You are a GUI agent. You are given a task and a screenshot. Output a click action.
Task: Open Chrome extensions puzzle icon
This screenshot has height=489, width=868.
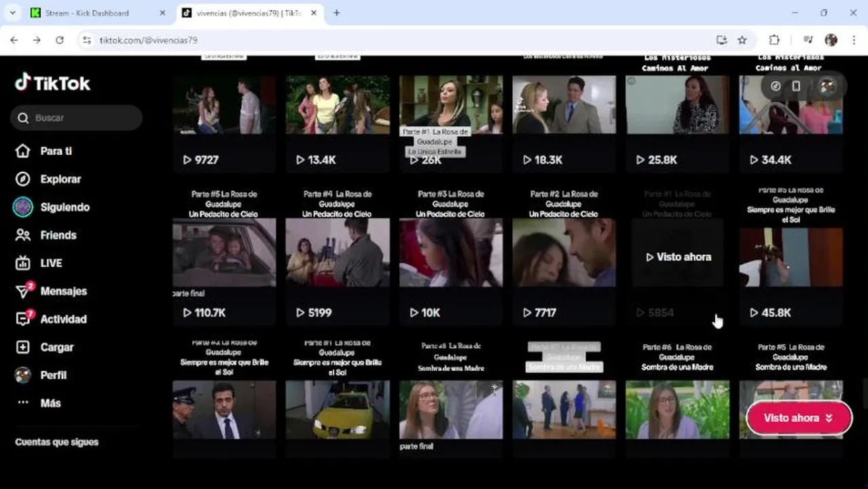coord(774,40)
